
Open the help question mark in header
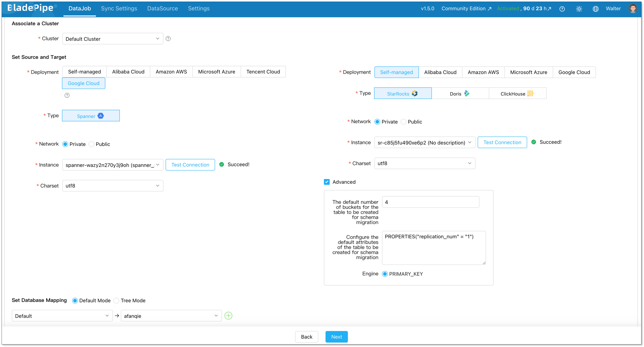562,9
